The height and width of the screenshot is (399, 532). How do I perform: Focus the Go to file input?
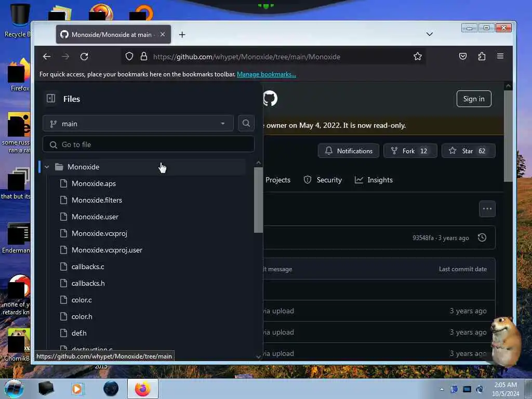click(149, 144)
